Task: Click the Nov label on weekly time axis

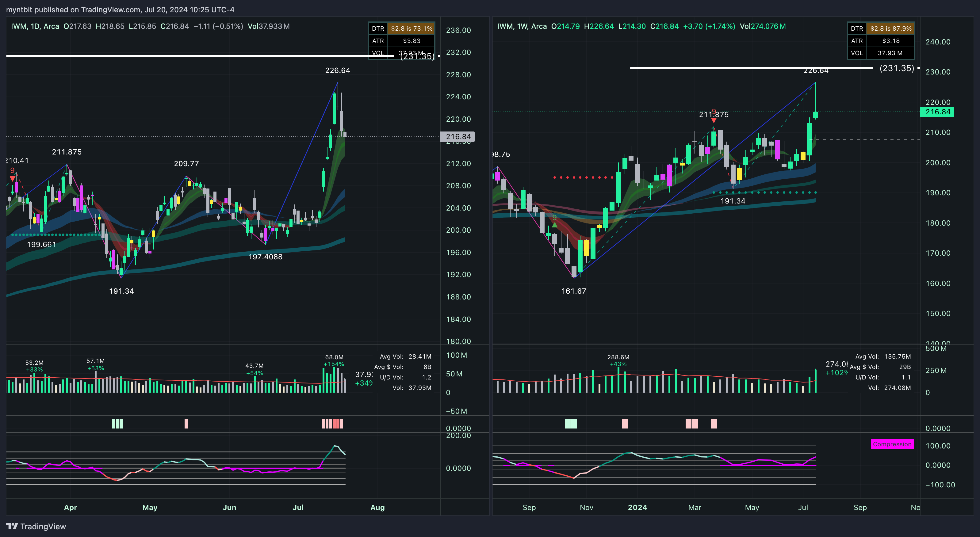Action: pos(586,507)
